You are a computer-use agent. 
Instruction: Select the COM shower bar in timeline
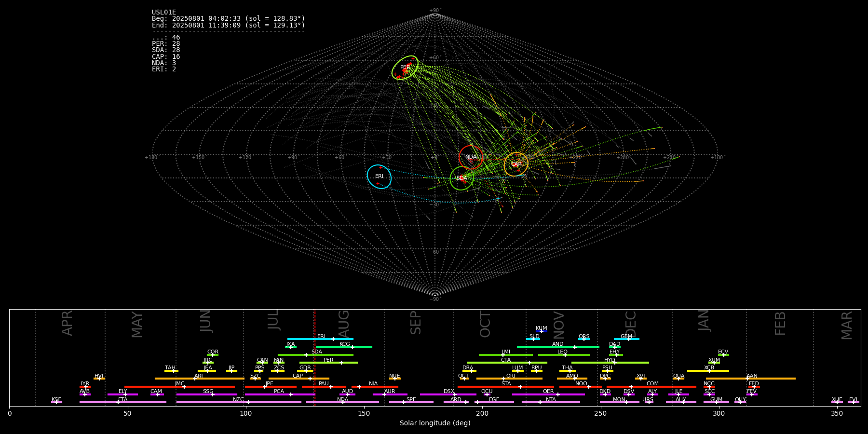pyautogui.click(x=651, y=386)
